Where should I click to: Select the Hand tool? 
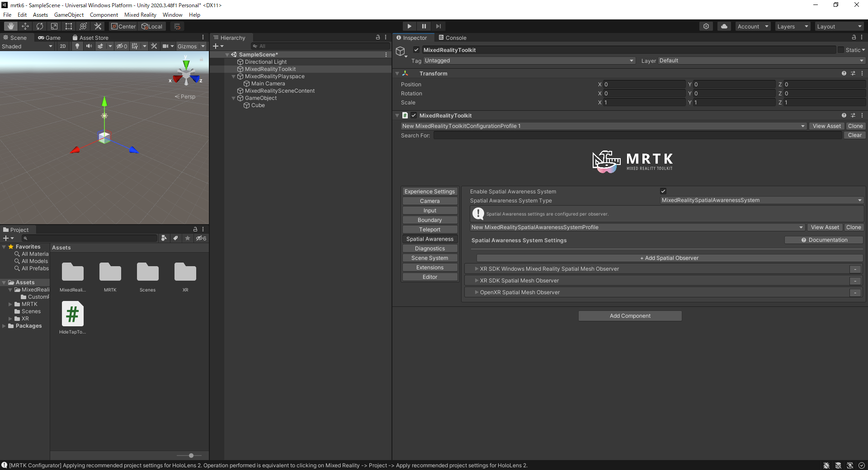pos(11,26)
